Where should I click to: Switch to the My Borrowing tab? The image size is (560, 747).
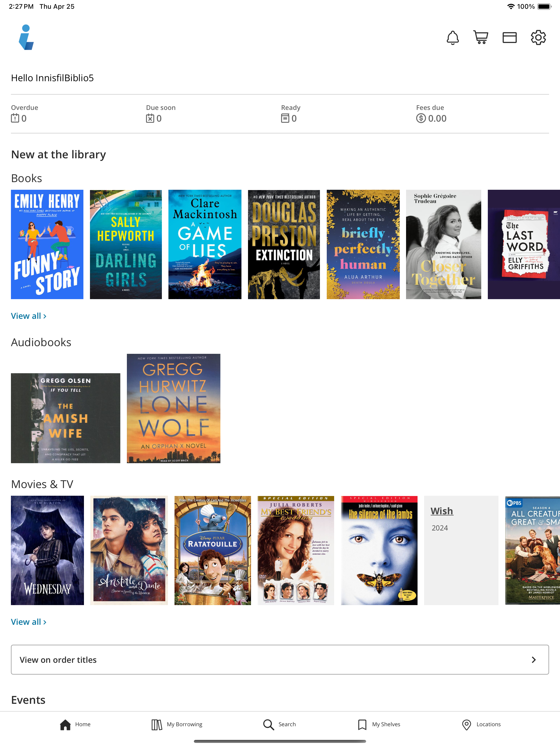[177, 724]
